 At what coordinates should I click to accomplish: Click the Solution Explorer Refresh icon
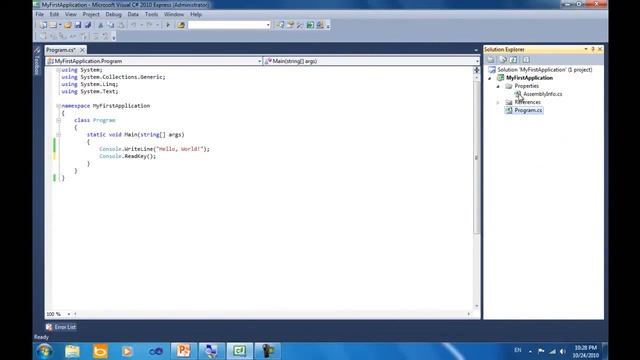514,60
